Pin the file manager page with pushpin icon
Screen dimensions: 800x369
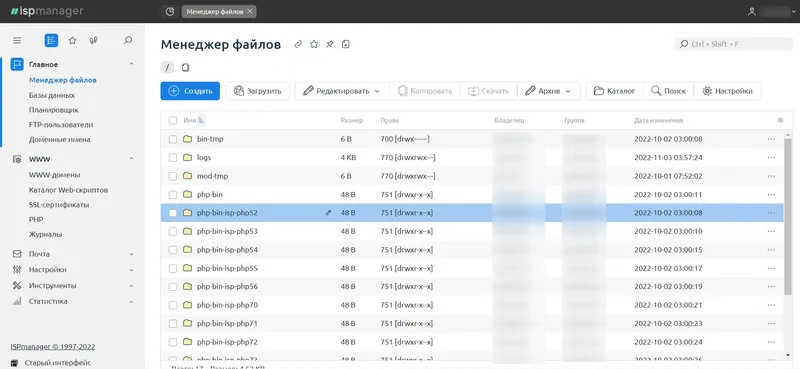point(330,44)
